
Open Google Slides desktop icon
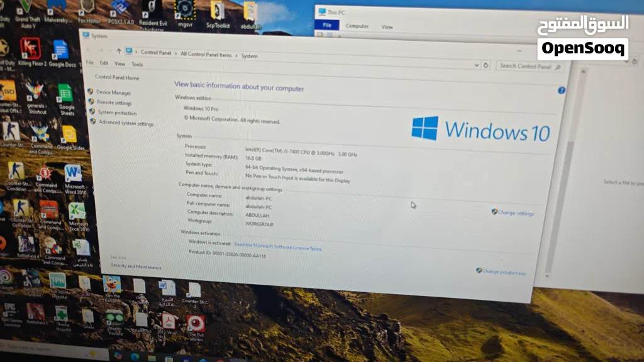[70, 138]
